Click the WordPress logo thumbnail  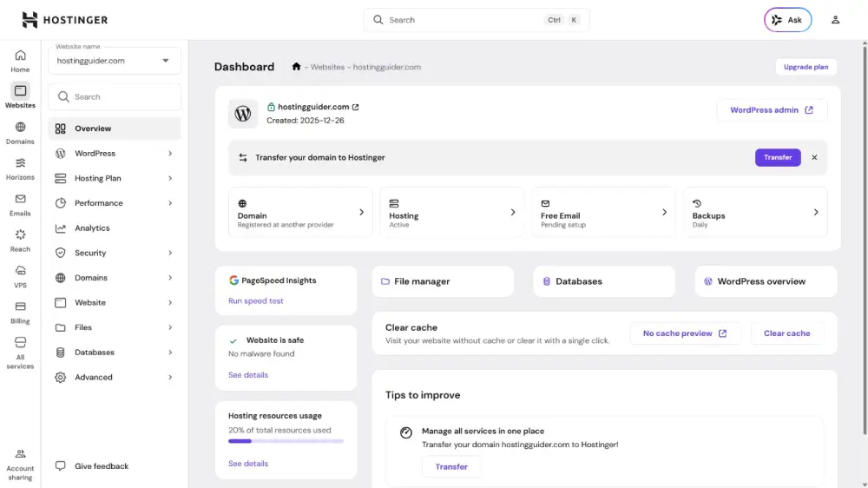pyautogui.click(x=242, y=114)
